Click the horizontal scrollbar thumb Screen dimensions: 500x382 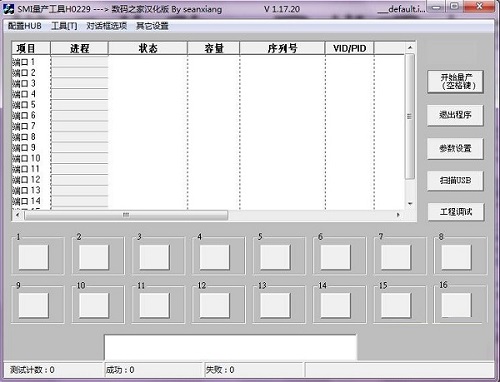[x=126, y=215]
